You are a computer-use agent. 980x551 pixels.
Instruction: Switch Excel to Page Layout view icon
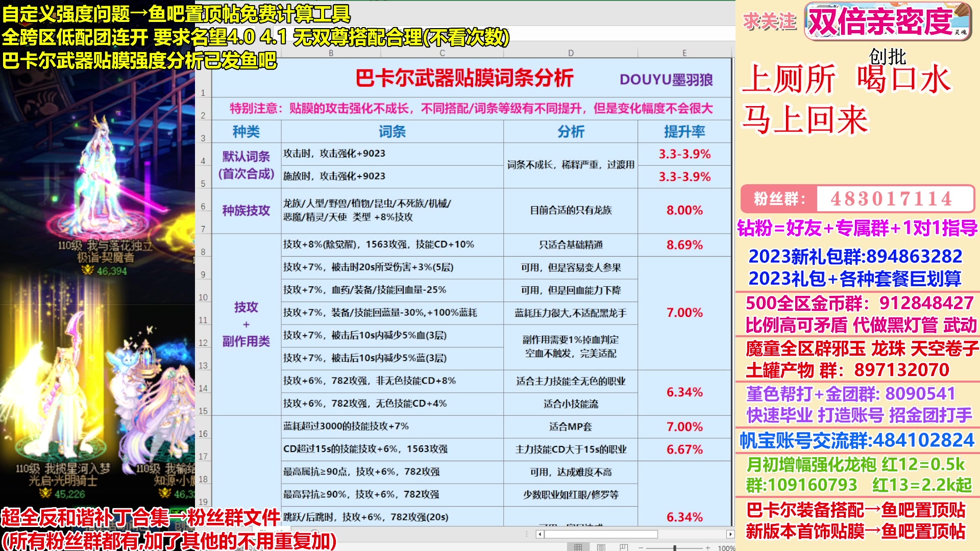(601, 547)
